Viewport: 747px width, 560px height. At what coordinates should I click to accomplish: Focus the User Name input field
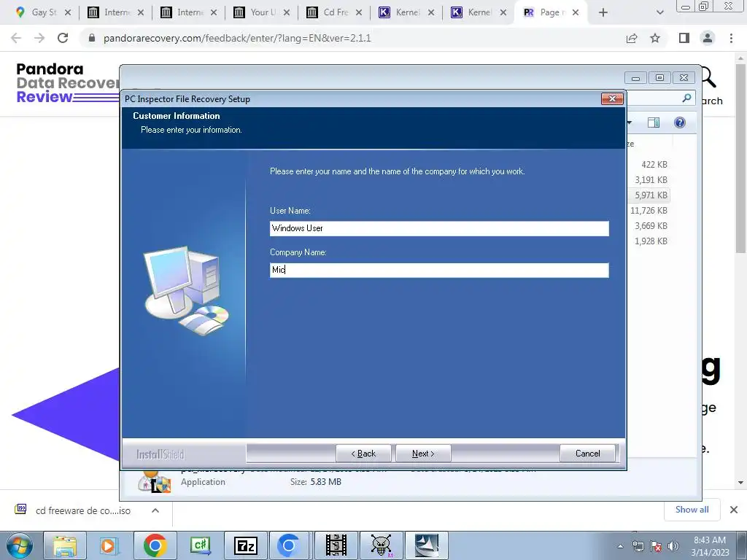click(439, 228)
